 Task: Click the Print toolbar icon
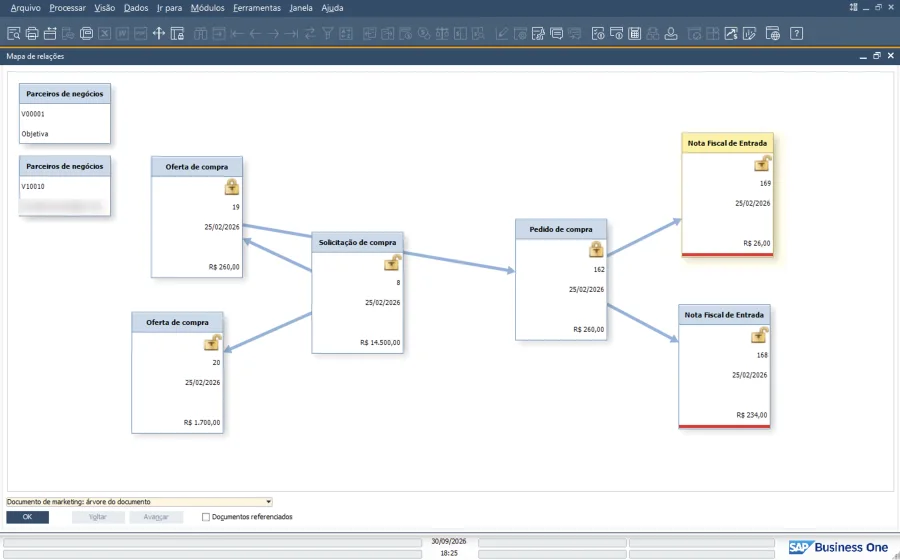[x=32, y=34]
